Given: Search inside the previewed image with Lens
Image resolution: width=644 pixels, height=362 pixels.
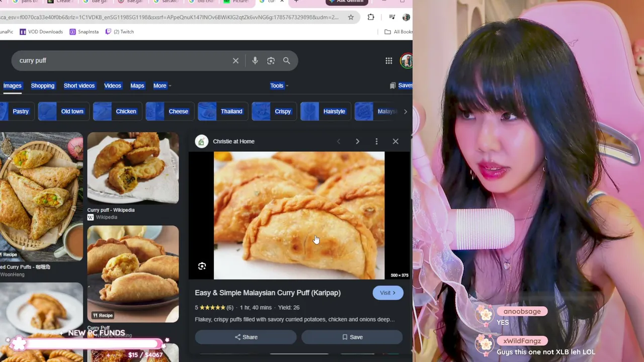Looking at the screenshot, I should pos(202,266).
